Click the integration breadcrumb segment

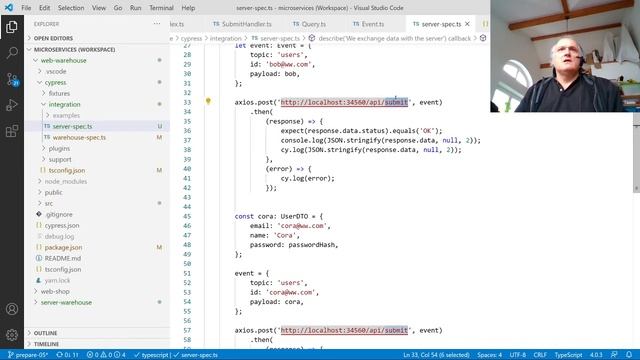[226, 38]
